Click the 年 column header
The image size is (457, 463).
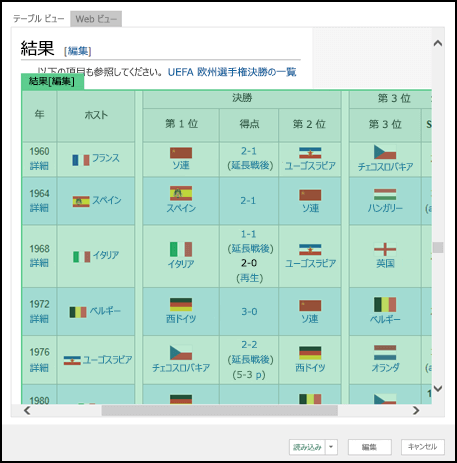[x=39, y=115]
